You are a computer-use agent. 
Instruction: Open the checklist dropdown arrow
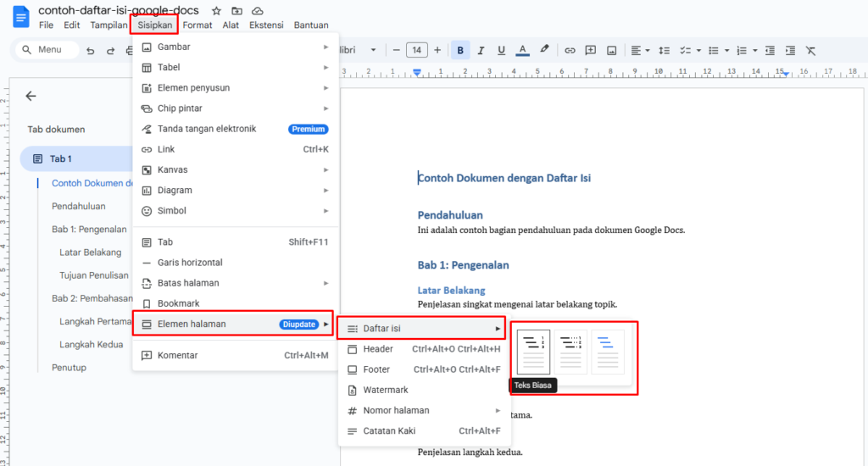[x=698, y=50]
